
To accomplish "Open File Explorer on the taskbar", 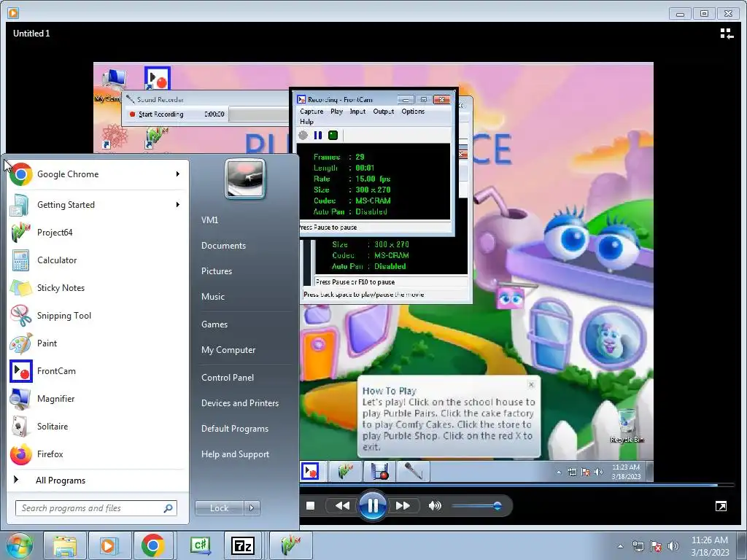I will (65, 545).
